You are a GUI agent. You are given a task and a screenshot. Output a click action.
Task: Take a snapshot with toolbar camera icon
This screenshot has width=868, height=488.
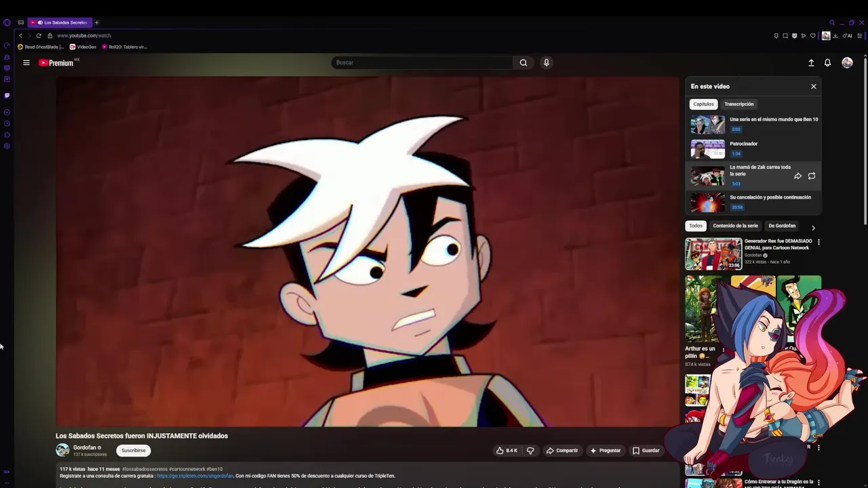785,36
